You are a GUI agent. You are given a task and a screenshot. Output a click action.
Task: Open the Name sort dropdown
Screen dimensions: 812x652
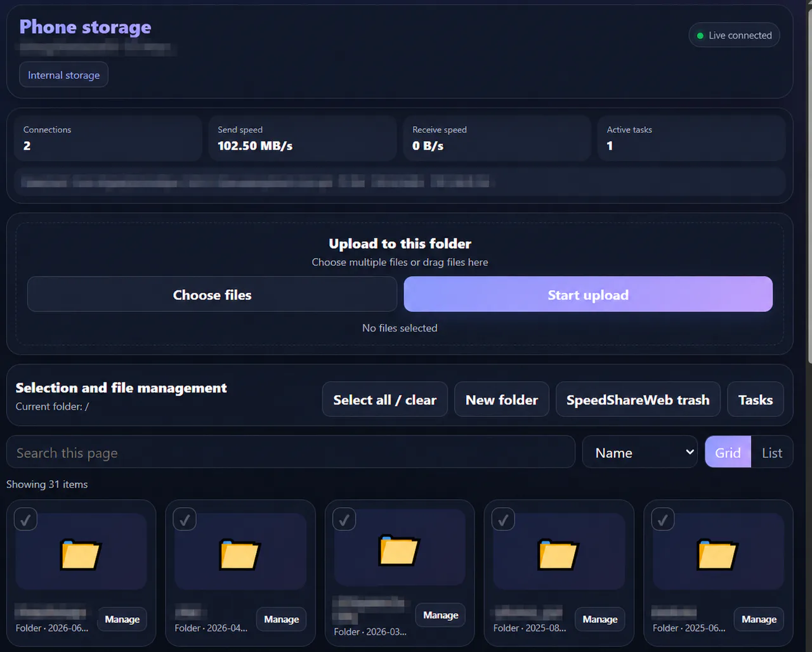pyautogui.click(x=640, y=452)
